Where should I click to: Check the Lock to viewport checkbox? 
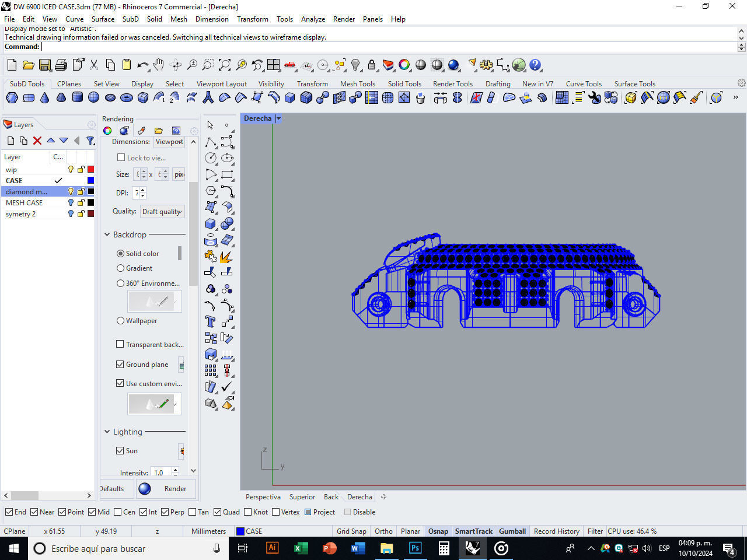pos(121,157)
